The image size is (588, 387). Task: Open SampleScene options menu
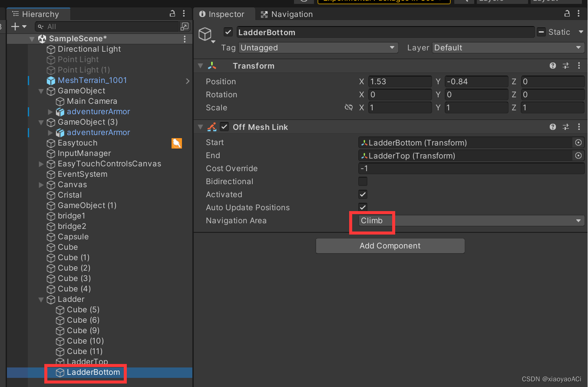coord(185,39)
